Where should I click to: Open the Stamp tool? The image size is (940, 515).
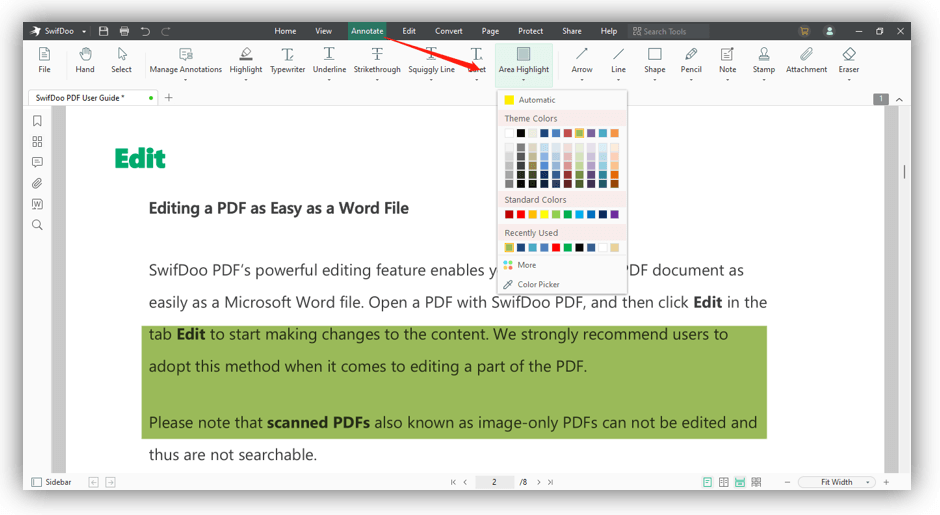pyautogui.click(x=764, y=60)
